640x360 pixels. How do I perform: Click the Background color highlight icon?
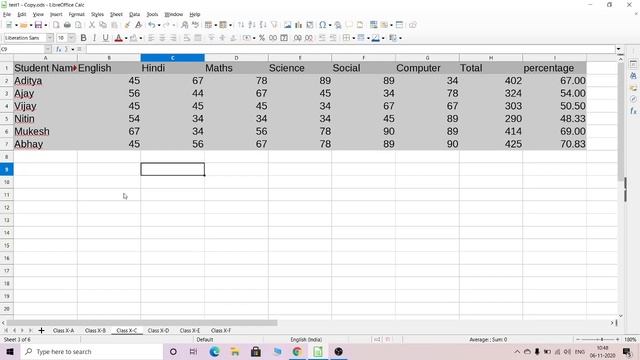(133, 38)
